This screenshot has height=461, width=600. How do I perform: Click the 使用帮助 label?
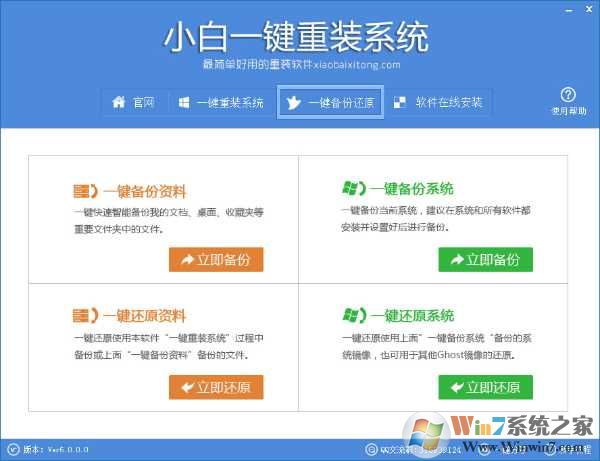coord(569,111)
